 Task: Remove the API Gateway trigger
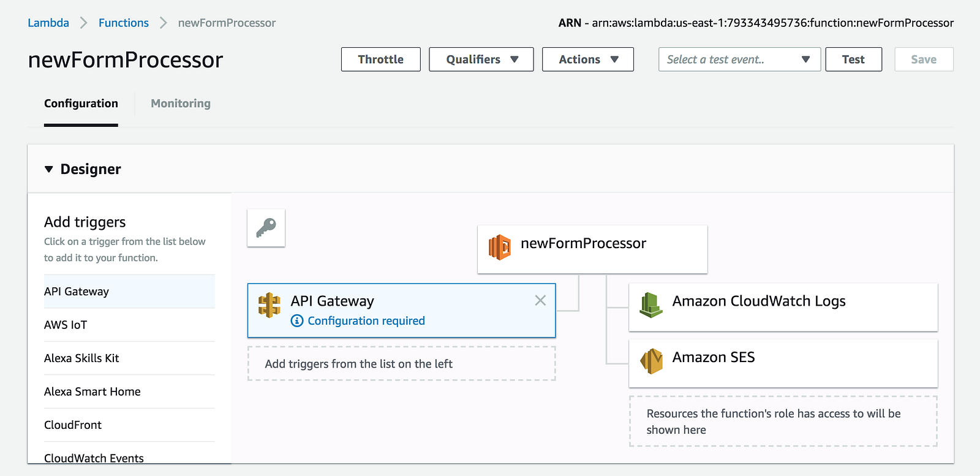click(540, 300)
